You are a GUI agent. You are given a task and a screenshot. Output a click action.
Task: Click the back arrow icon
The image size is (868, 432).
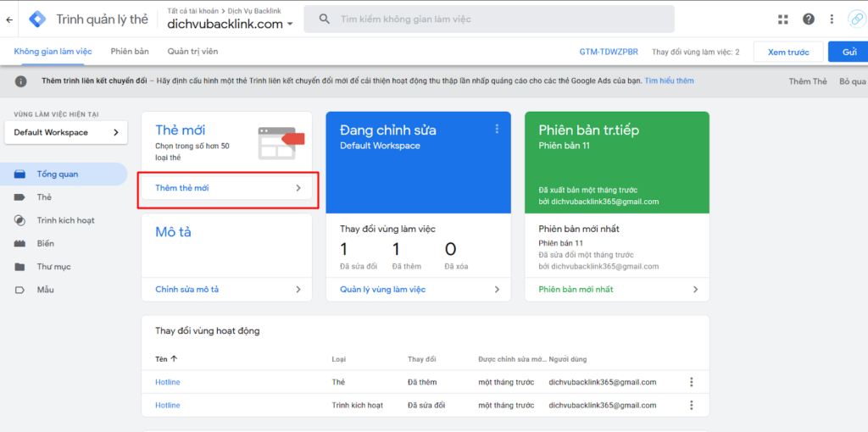click(x=8, y=19)
